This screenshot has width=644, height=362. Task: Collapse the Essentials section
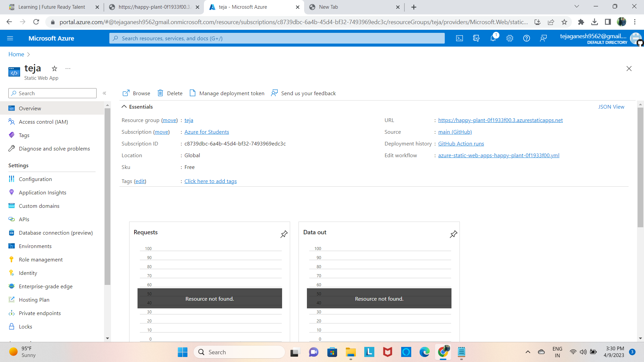point(124,107)
